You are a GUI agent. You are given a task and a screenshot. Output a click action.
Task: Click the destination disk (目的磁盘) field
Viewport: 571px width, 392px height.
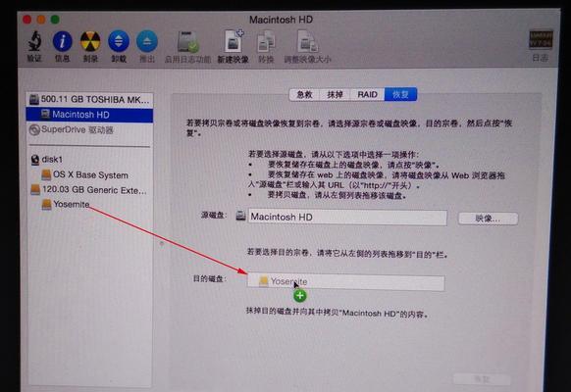pyautogui.click(x=346, y=282)
